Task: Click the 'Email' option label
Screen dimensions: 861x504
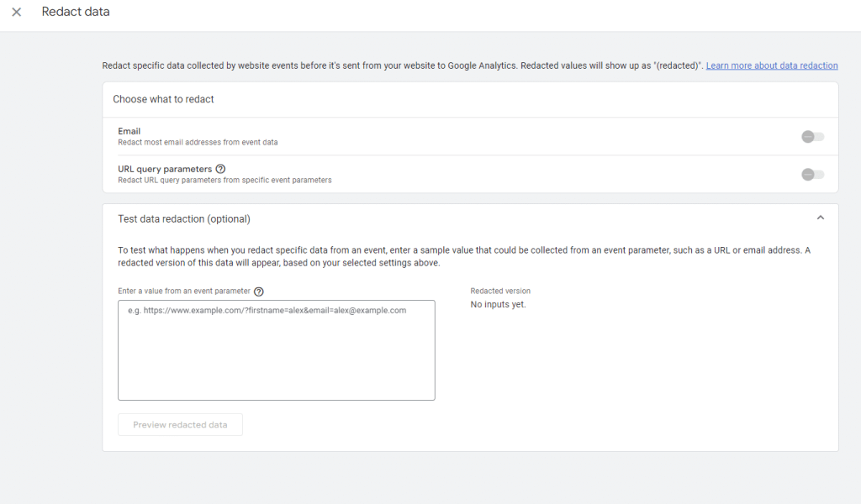Action: pyautogui.click(x=129, y=131)
